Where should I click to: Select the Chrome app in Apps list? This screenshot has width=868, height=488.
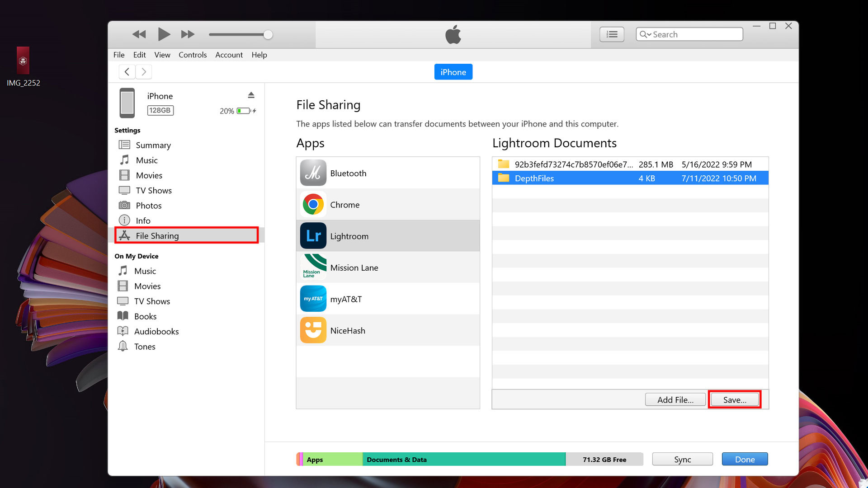(344, 205)
